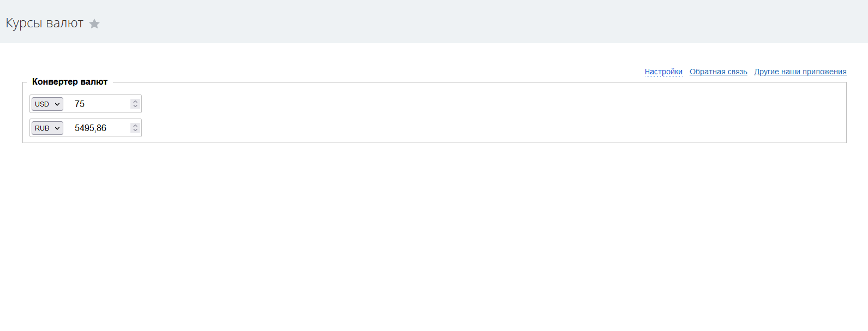The height and width of the screenshot is (331, 868).
Task: Click the chevron arrow next to RUB
Action: click(x=57, y=128)
